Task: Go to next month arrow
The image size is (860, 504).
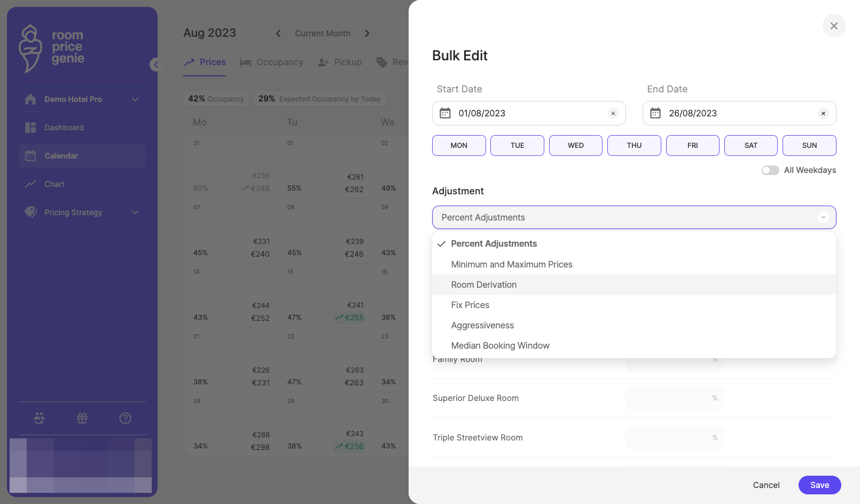Action: click(367, 33)
